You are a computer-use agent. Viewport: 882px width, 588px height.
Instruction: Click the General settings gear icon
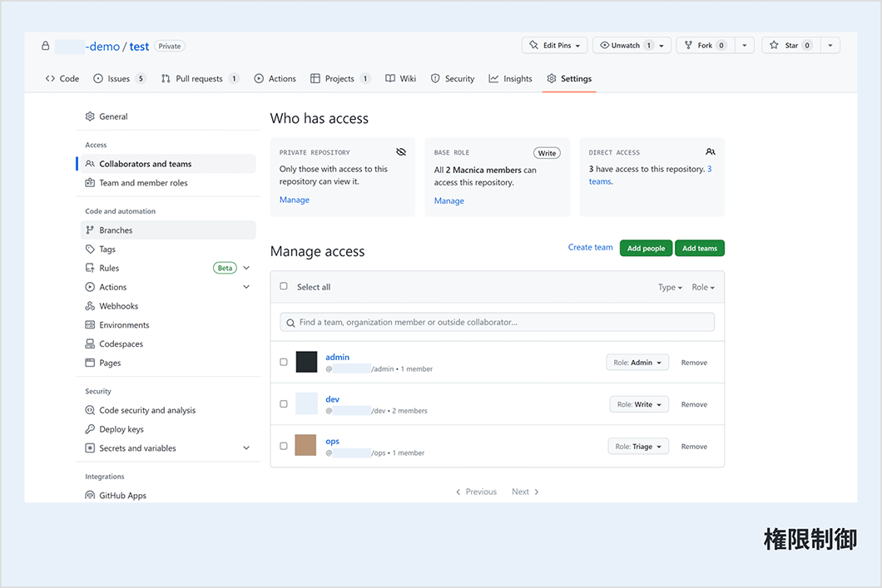coord(90,117)
